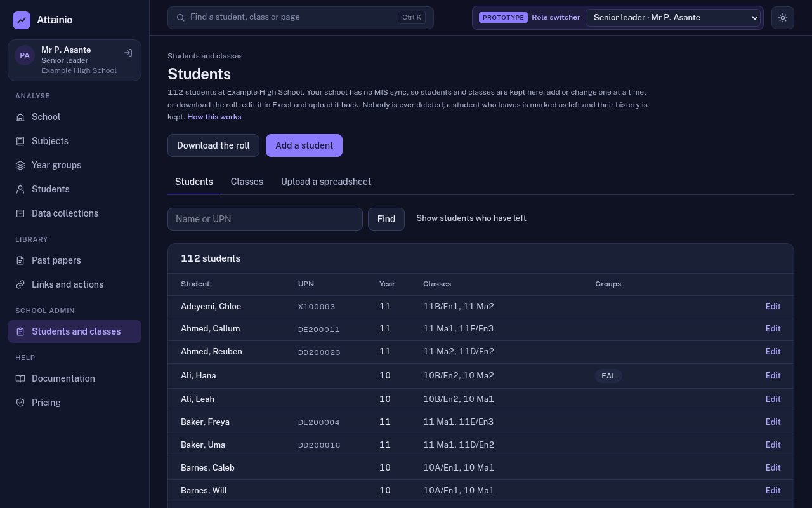The image size is (812, 508).
Task: Toggle the light/dark theme sun icon
Action: click(x=783, y=18)
